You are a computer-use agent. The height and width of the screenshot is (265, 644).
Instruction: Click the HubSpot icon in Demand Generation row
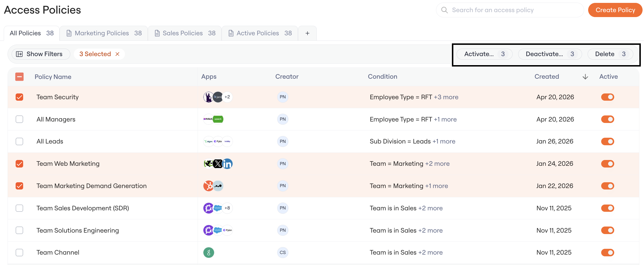click(x=208, y=186)
